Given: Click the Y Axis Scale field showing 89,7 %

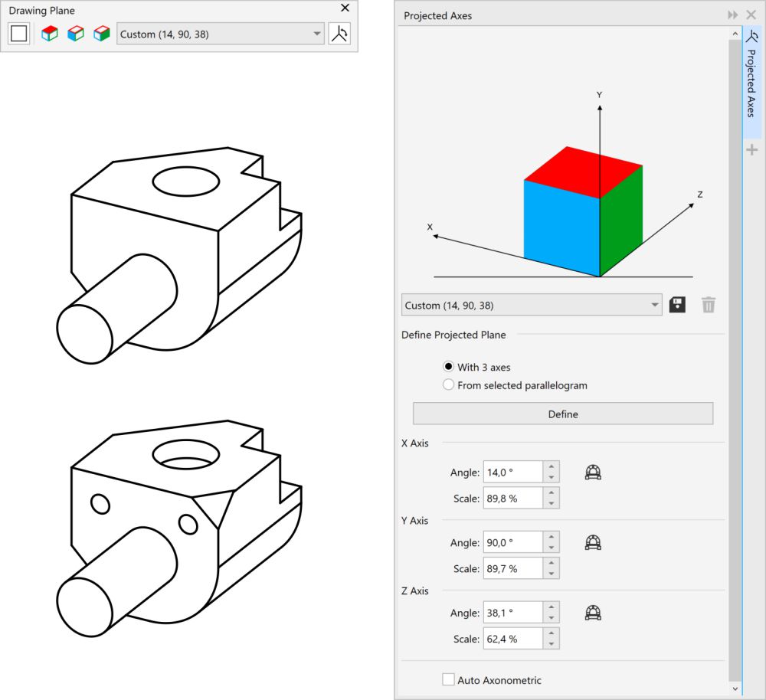Looking at the screenshot, I should [x=513, y=568].
